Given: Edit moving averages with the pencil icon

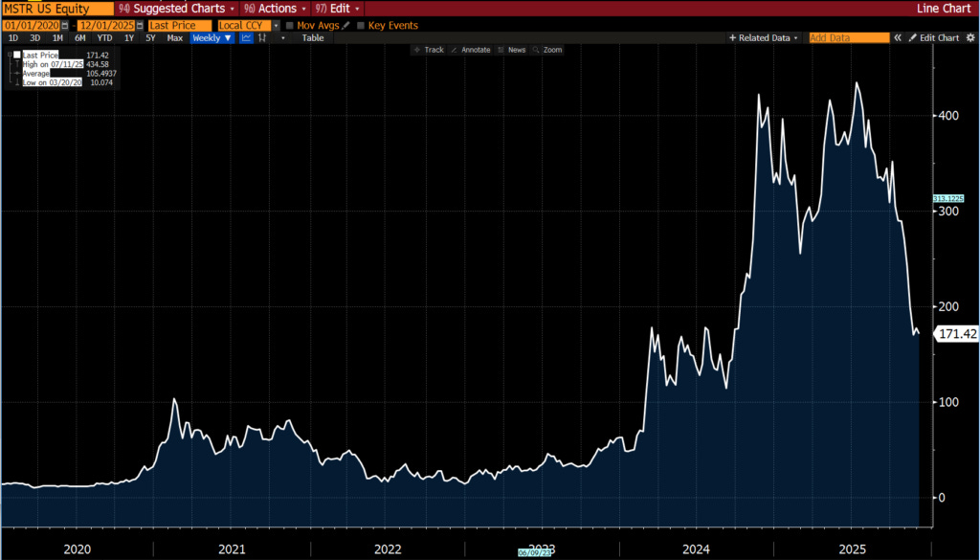Looking at the screenshot, I should point(345,26).
